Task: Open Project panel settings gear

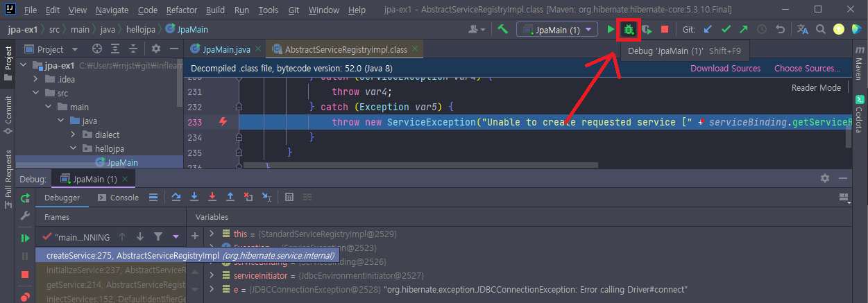Action: [156, 49]
